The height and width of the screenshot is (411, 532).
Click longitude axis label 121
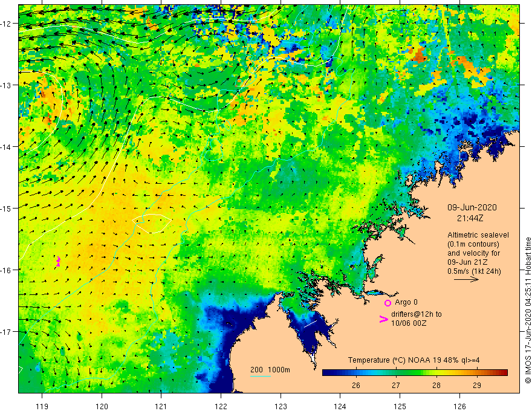[161, 406]
